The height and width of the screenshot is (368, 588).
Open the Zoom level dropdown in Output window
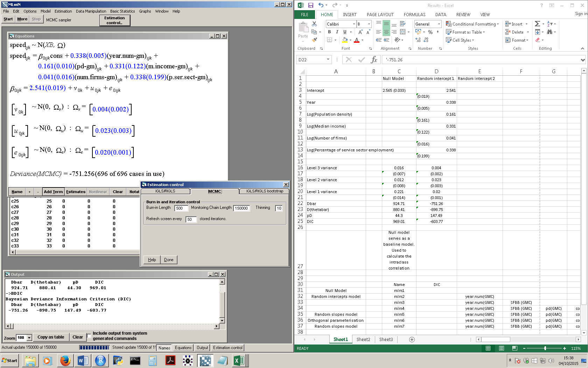[29, 338]
